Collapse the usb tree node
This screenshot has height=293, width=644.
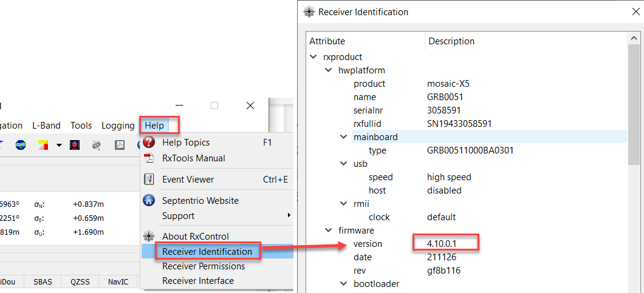(x=343, y=163)
